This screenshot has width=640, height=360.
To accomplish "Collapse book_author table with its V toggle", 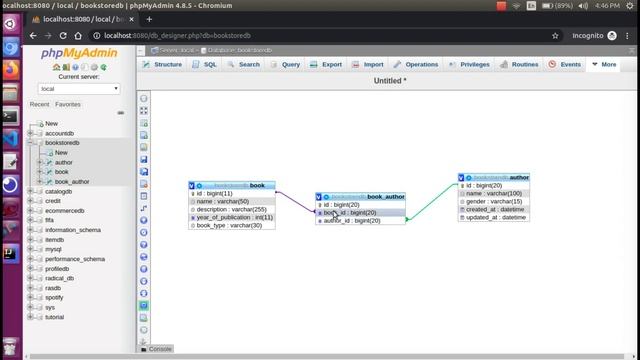I will (x=319, y=197).
